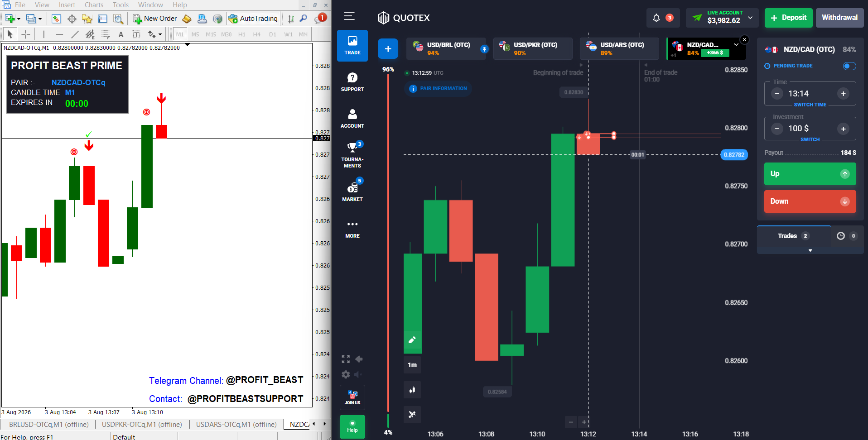This screenshot has height=440, width=868.
Task: Open the MetaTrader search magnifier
Action: pyautogui.click(x=304, y=19)
